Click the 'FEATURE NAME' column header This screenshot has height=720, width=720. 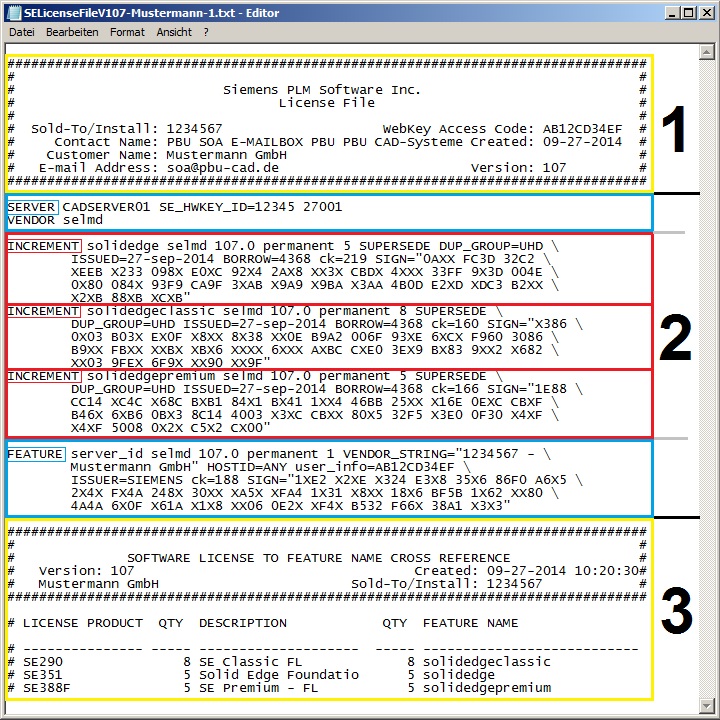tap(471, 623)
